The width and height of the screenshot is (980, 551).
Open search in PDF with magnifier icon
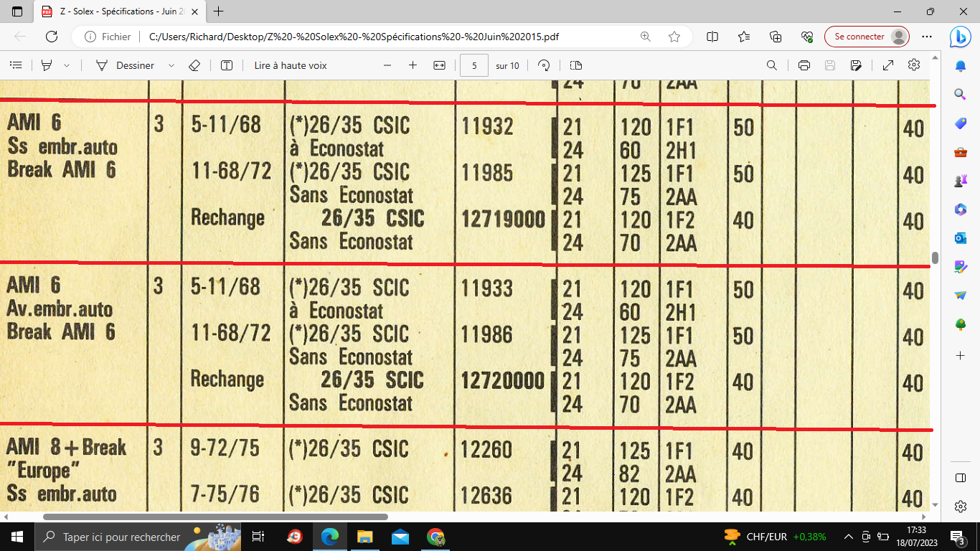(x=772, y=65)
